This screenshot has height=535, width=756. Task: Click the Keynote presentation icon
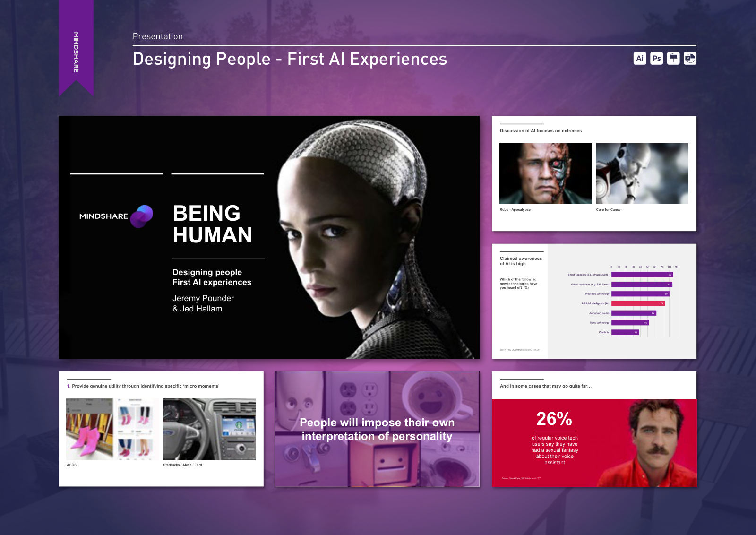[673, 58]
